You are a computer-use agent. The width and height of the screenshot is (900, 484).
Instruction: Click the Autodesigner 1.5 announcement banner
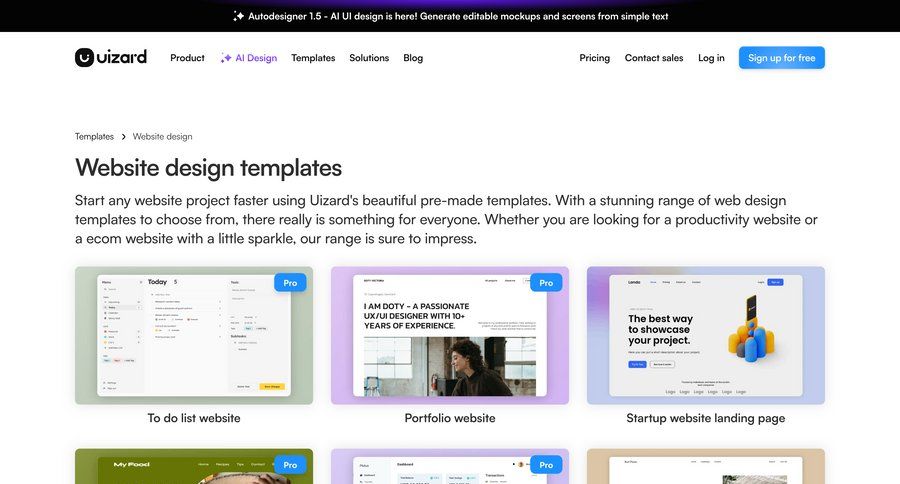pos(450,16)
